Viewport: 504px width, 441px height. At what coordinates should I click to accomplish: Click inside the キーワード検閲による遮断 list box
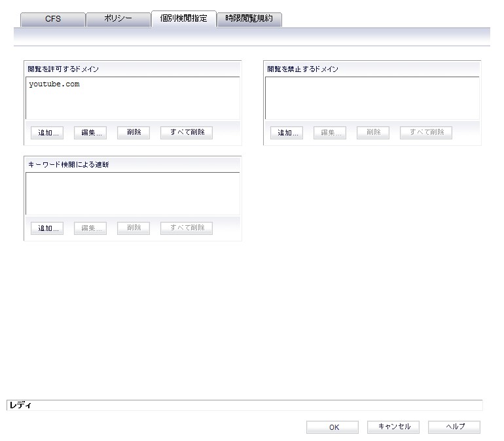(x=133, y=194)
